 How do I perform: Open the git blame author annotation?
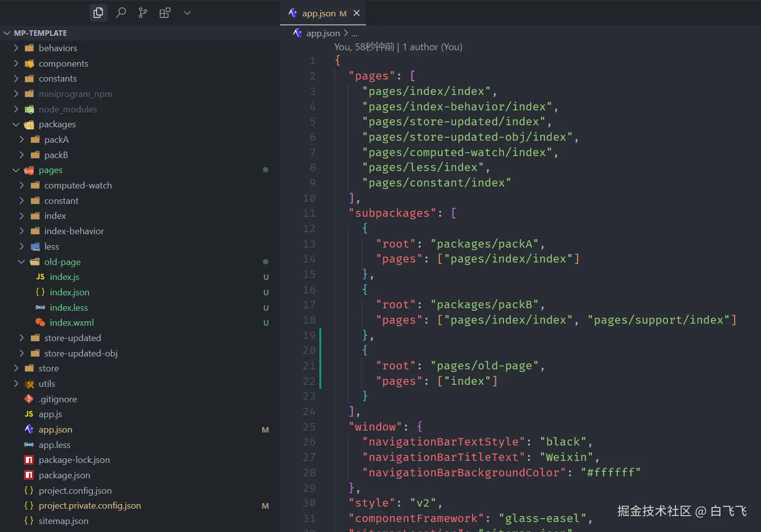pyautogui.click(x=398, y=47)
